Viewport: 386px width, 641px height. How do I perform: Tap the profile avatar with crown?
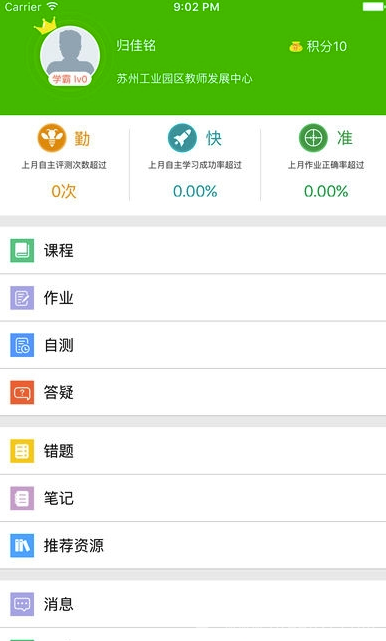click(70, 56)
